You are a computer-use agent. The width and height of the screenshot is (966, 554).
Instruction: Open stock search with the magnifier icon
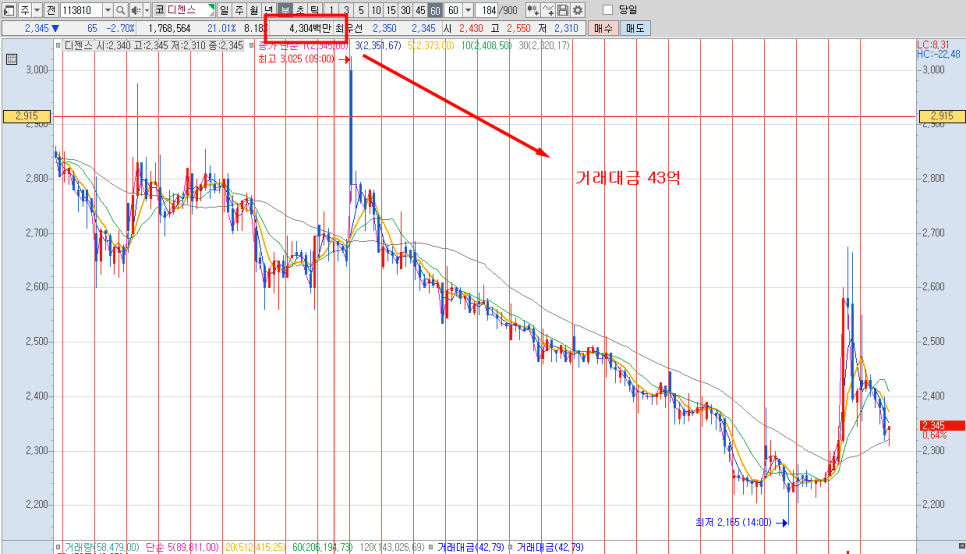(121, 10)
